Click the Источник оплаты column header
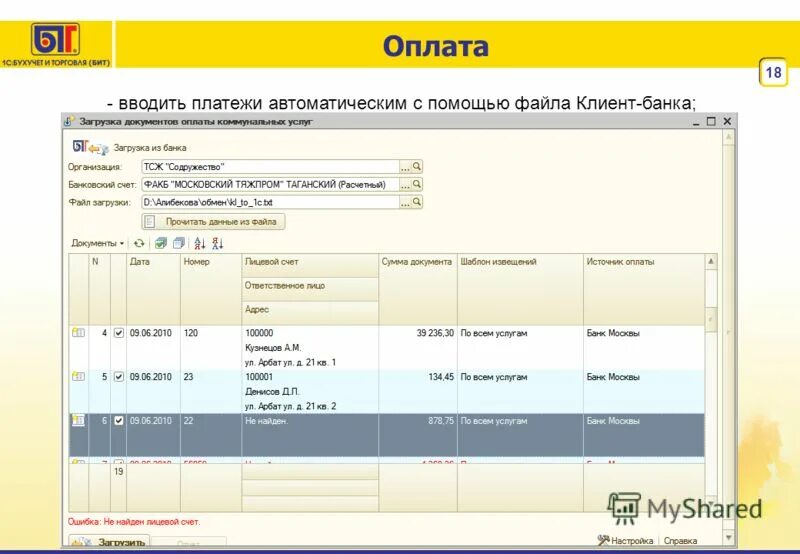 [644, 289]
